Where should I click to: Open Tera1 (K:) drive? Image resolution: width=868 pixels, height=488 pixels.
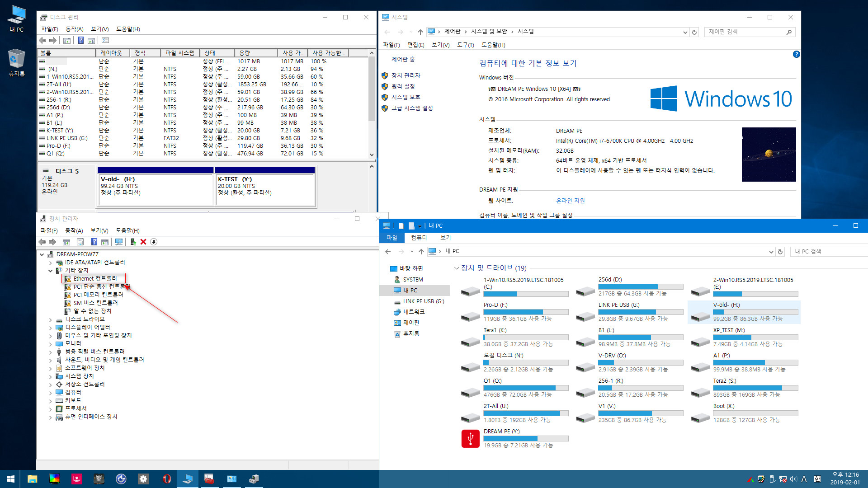(515, 337)
